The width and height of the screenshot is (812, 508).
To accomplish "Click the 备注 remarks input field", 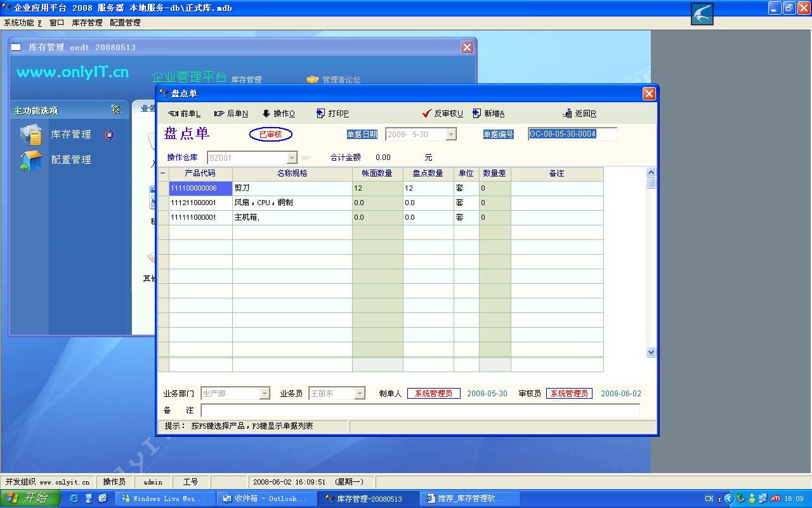I will (x=420, y=411).
